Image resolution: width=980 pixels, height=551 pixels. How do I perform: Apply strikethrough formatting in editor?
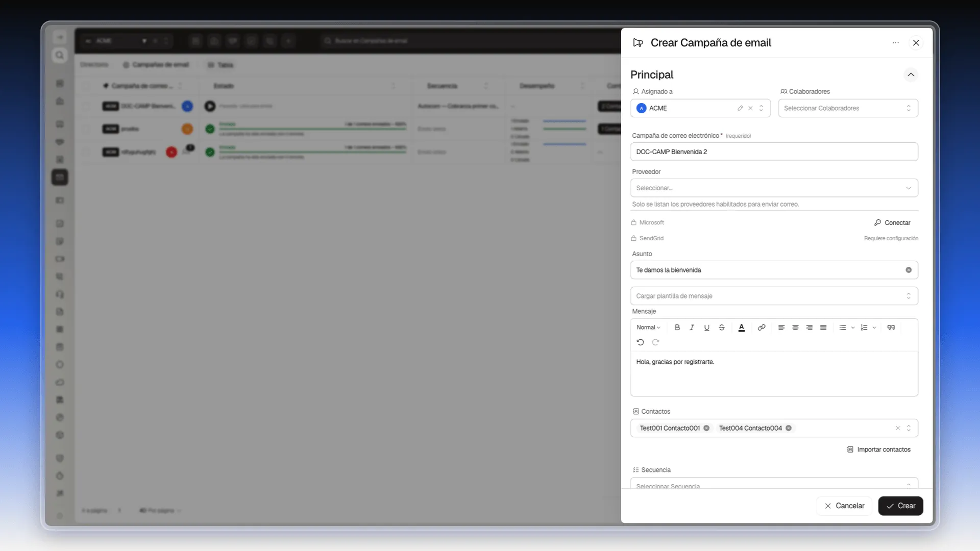point(722,328)
